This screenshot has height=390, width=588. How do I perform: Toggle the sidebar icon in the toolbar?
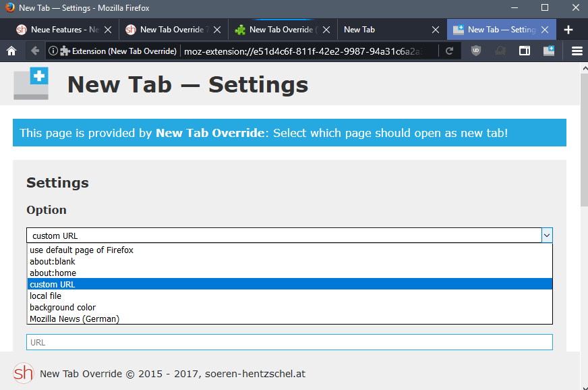(525, 51)
